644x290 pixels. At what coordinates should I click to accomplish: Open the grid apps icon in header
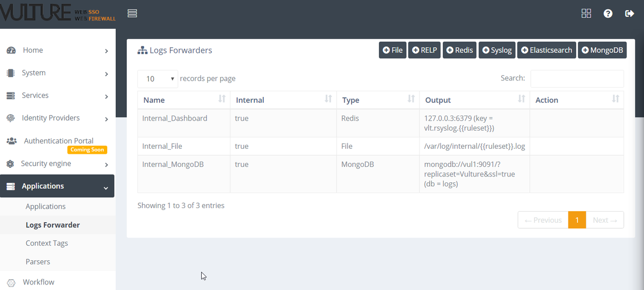(586, 14)
